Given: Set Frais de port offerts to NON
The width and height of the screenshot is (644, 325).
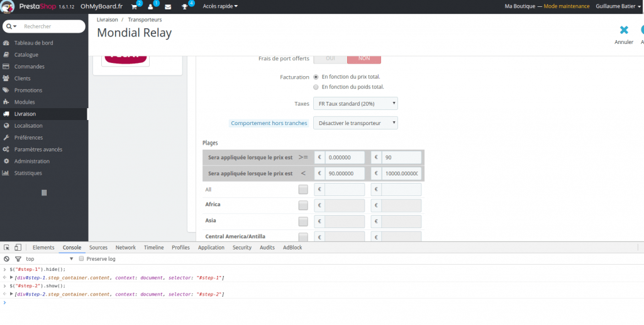Looking at the screenshot, I should 364,58.
